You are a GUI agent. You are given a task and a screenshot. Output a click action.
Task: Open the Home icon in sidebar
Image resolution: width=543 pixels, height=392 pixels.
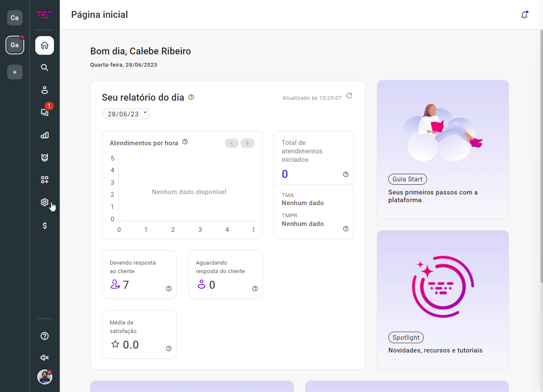45,45
